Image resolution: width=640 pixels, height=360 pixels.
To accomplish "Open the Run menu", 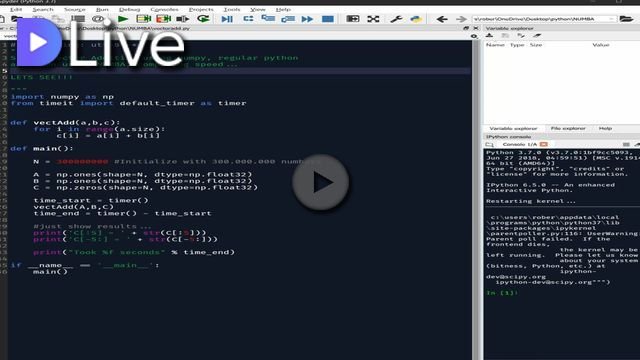I will click(x=102, y=9).
